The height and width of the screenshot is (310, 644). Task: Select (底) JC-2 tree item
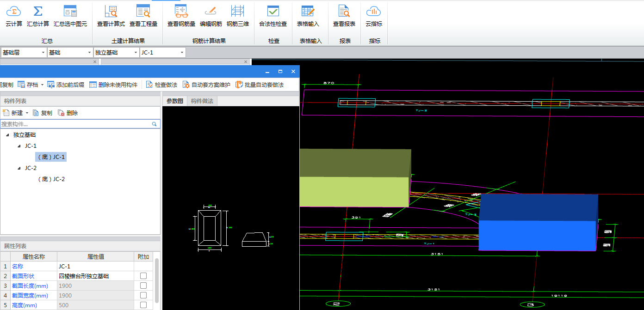(x=51, y=179)
